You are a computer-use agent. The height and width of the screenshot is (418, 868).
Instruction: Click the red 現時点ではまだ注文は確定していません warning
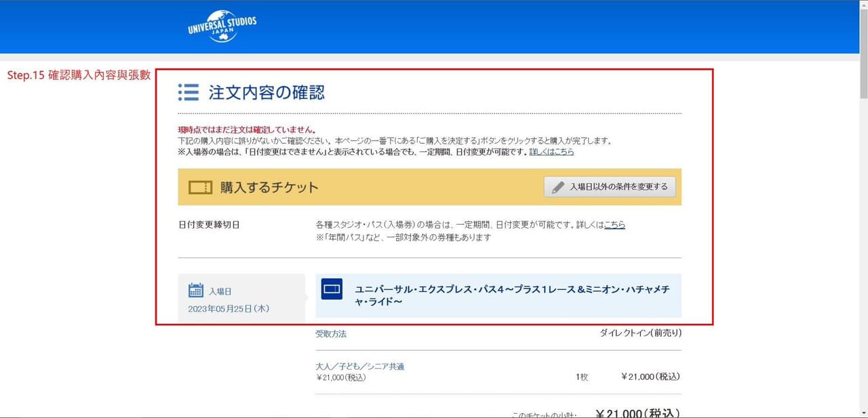247,130
